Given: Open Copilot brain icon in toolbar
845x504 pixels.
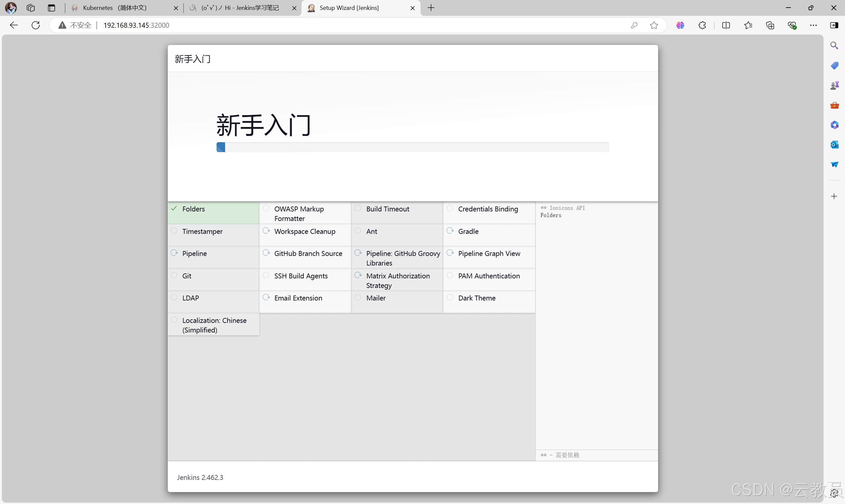Looking at the screenshot, I should click(680, 25).
